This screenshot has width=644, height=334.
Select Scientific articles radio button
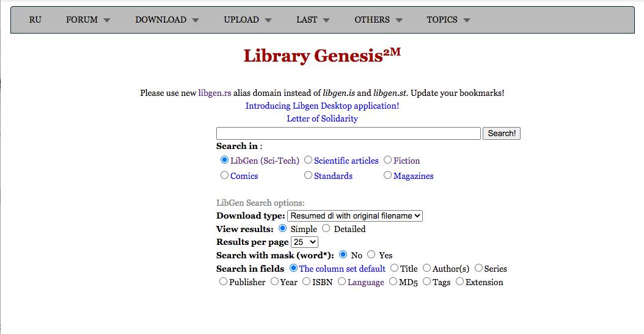coord(309,160)
